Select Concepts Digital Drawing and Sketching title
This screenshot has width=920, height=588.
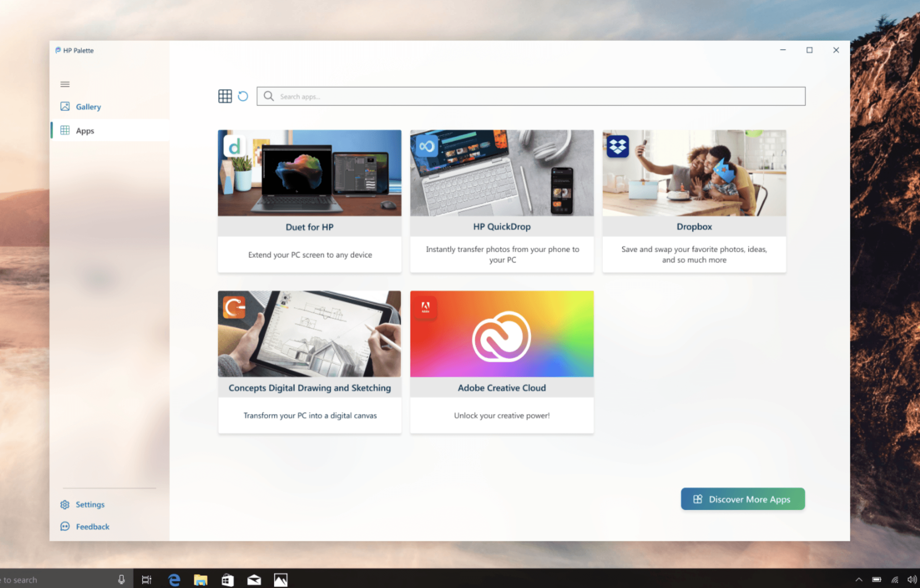[310, 388]
